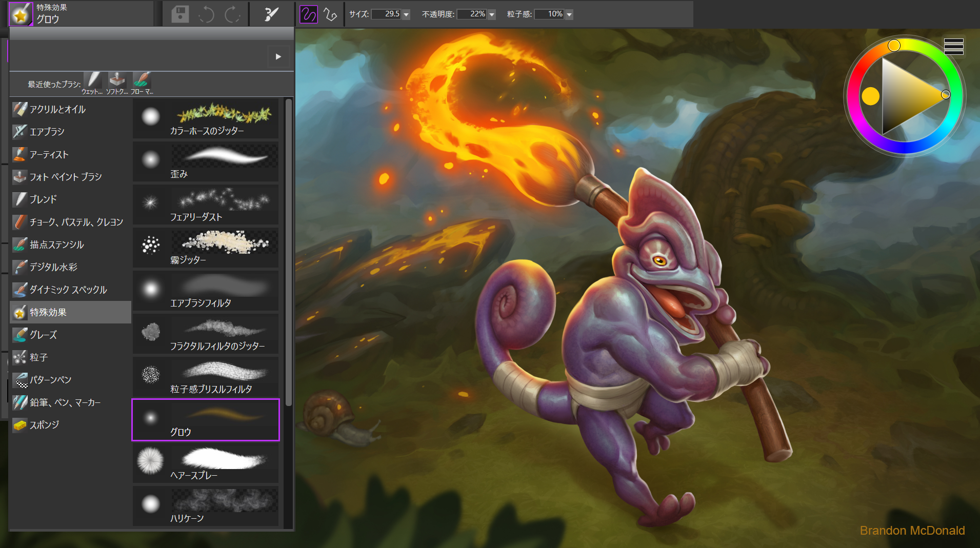
Task: Edit the size value field 29.5
Action: pos(386,14)
